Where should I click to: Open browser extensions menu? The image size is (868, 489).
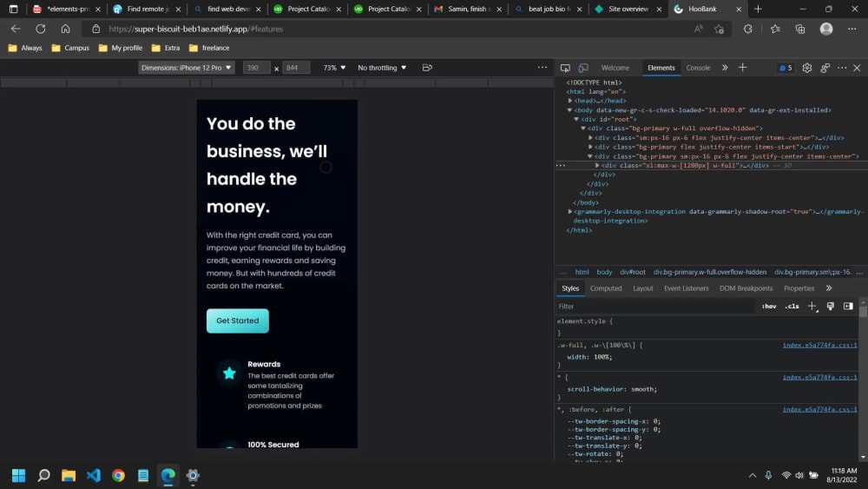click(748, 29)
